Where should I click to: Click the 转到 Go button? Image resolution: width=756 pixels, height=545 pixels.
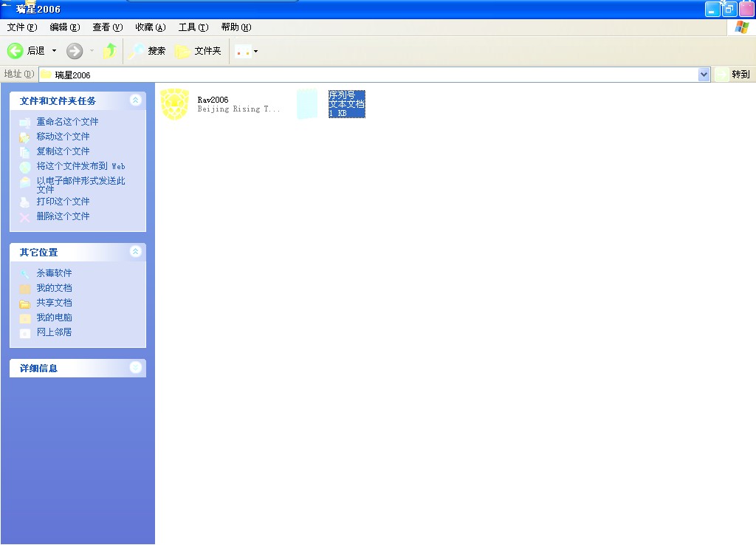(733, 75)
